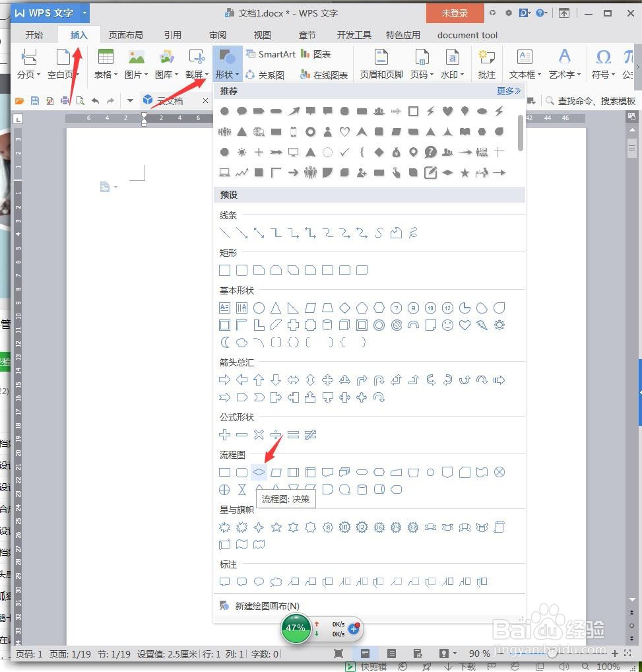Select the cube basic shape

pyautogui.click(x=345, y=325)
